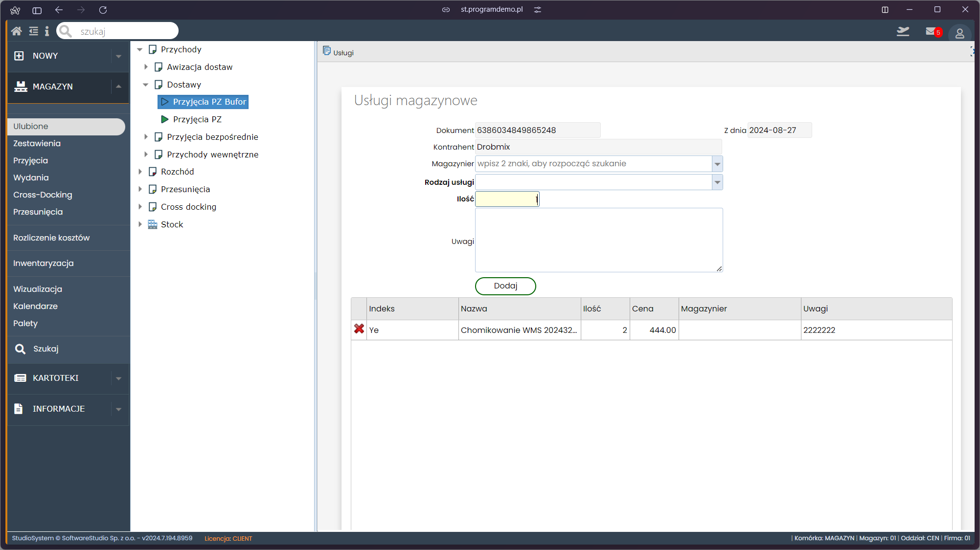Expand the Przesunięcia tree node

point(140,189)
